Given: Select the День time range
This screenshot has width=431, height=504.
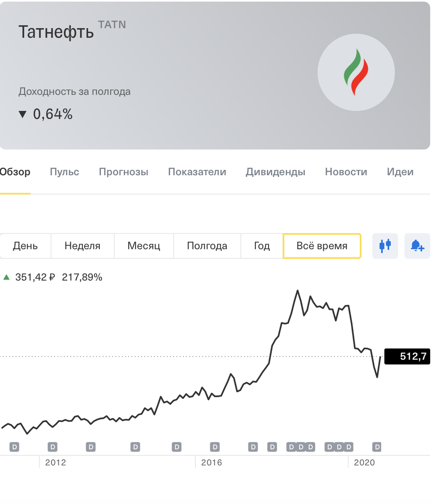Looking at the screenshot, I should (25, 246).
